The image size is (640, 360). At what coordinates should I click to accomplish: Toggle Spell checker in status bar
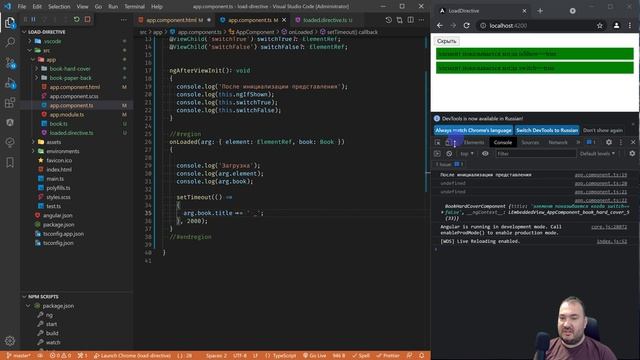[x=361, y=356]
